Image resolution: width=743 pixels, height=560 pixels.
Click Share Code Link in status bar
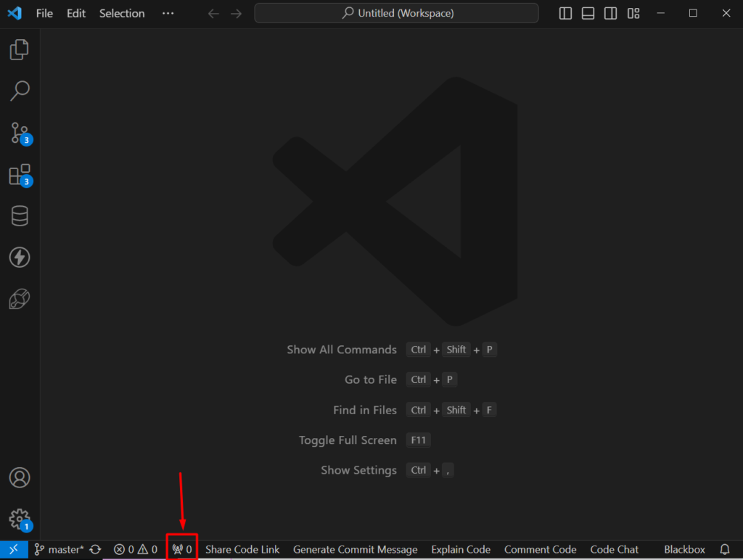point(242,550)
